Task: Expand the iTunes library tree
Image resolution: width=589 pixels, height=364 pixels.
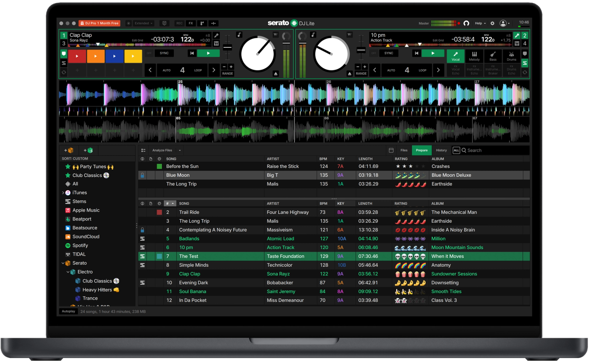Action: pos(63,192)
